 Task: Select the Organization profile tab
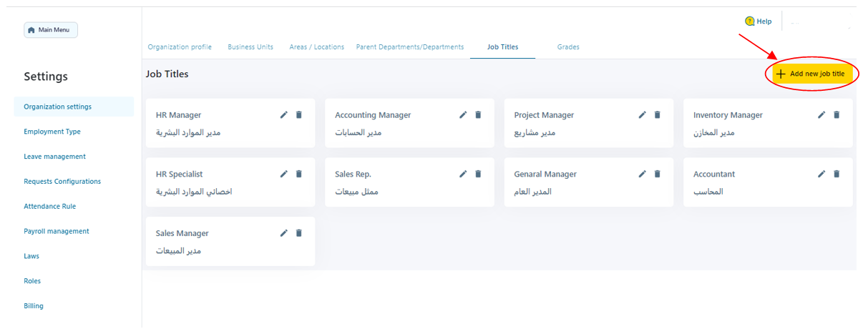pos(180,47)
